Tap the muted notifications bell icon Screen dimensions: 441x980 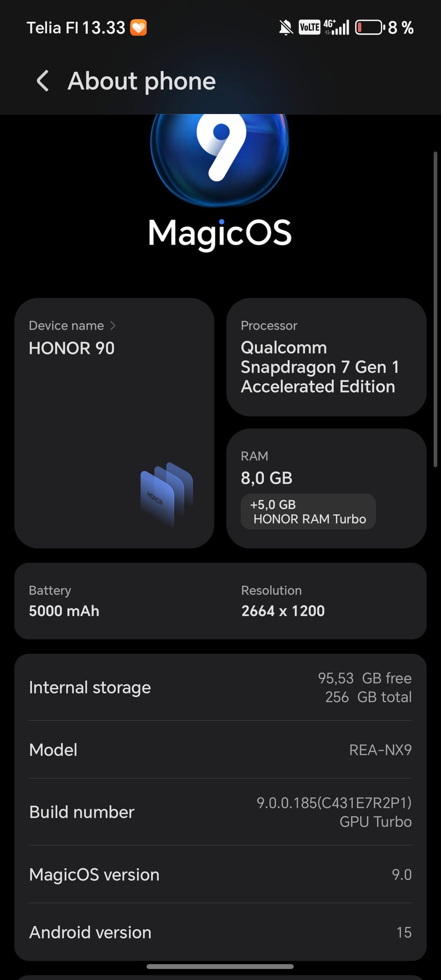point(286,28)
